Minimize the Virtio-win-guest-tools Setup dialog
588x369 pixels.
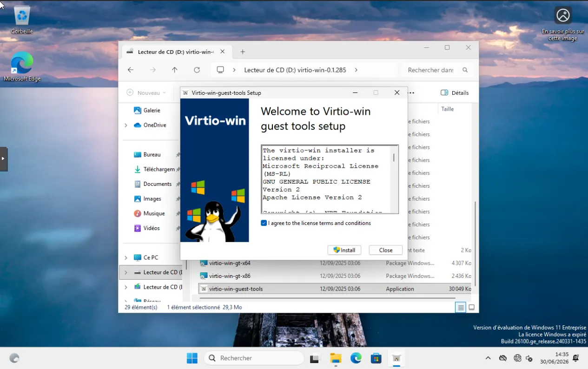click(355, 92)
